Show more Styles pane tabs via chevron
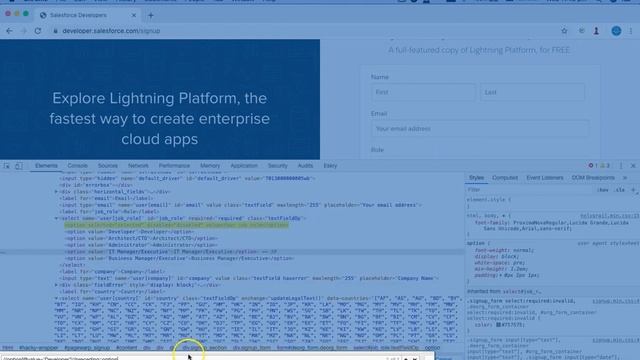 624,178
